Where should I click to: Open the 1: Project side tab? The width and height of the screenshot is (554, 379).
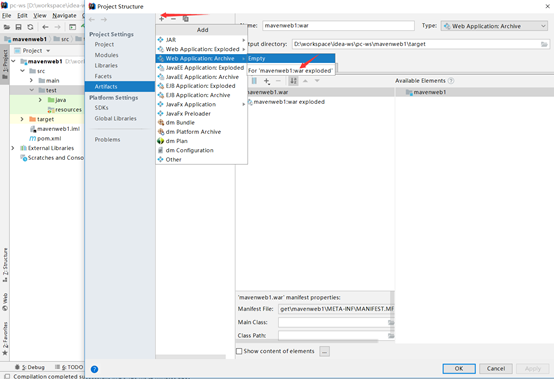point(5,64)
